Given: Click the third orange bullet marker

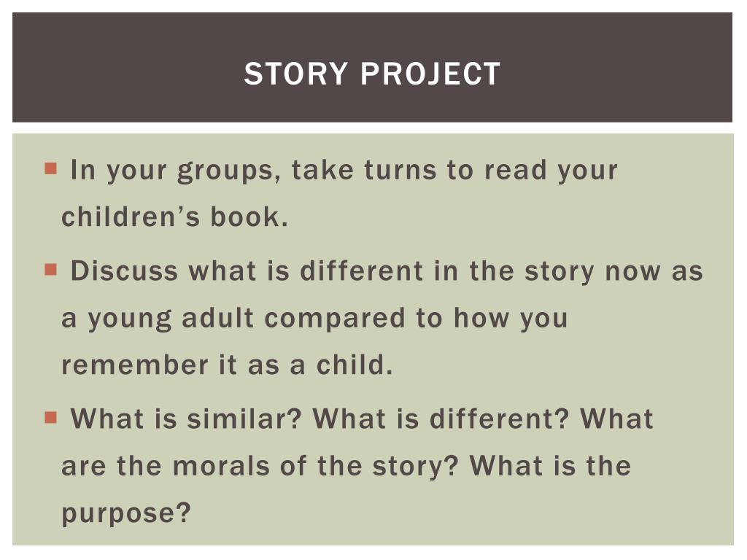Looking at the screenshot, I should click(x=50, y=418).
